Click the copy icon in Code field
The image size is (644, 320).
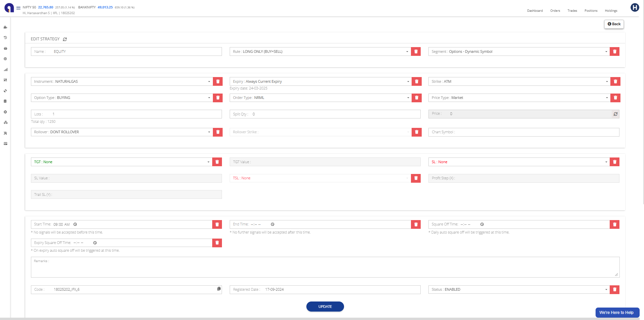[x=219, y=289]
